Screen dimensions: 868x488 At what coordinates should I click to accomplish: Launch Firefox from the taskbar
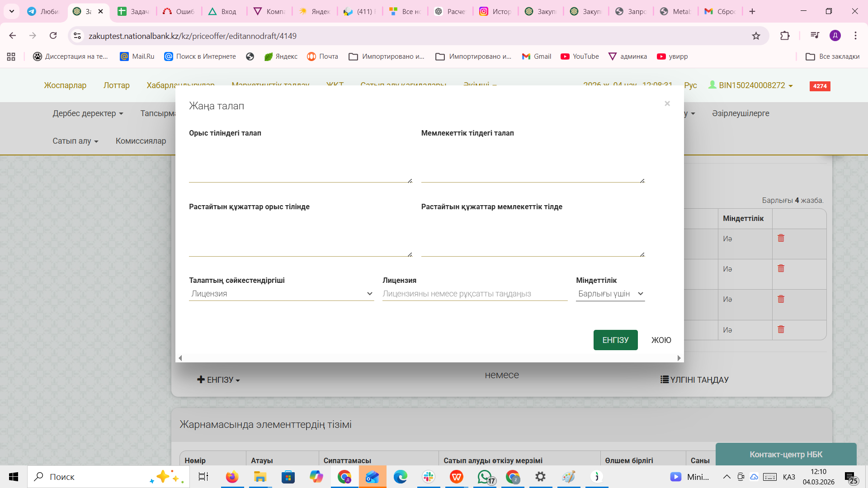232,477
